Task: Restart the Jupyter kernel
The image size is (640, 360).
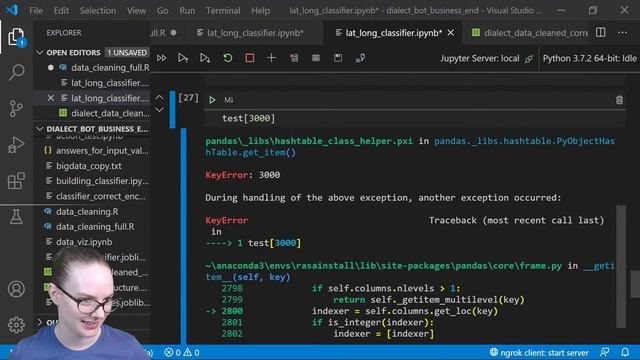Action: tap(228, 58)
